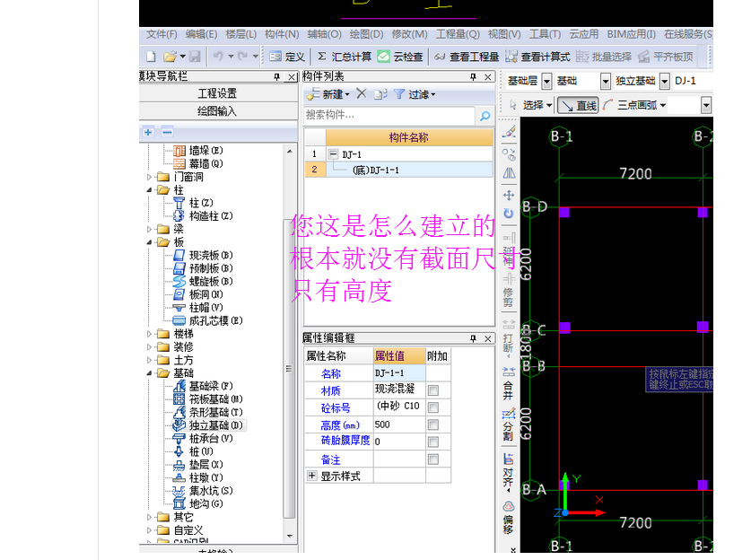Click the move tool icon in vertical toolbar

509,195
